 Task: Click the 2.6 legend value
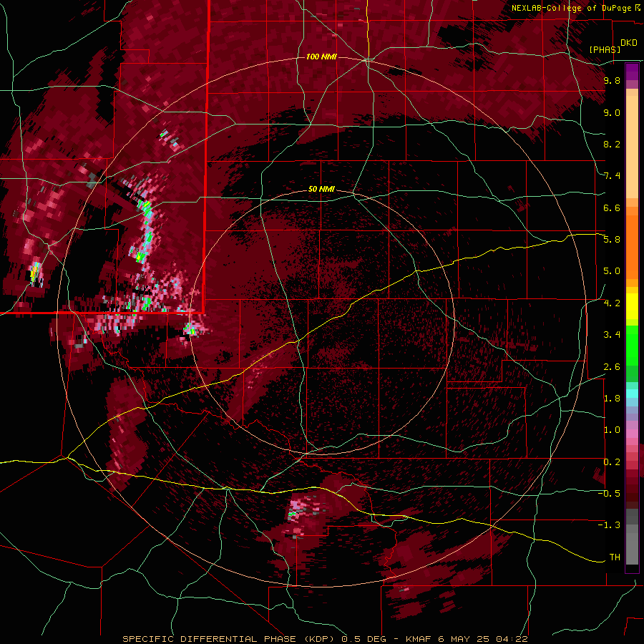(612, 367)
